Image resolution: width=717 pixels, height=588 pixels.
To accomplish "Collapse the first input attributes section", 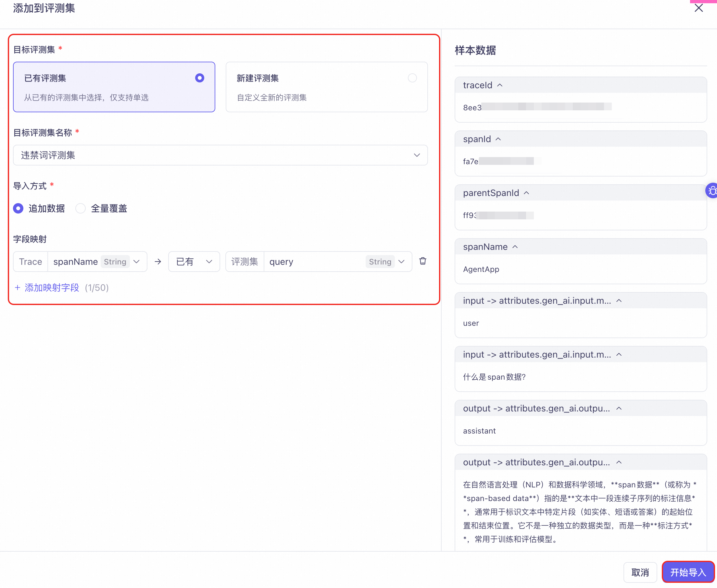I will (619, 301).
